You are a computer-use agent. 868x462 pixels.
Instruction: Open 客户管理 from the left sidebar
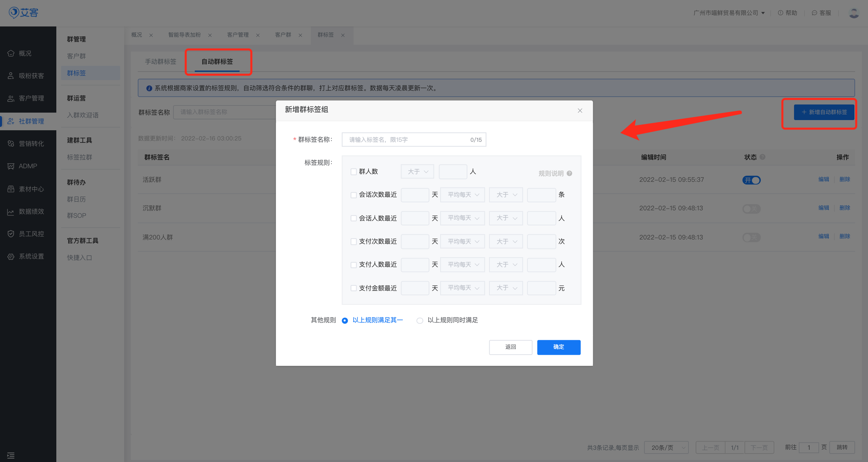31,98
